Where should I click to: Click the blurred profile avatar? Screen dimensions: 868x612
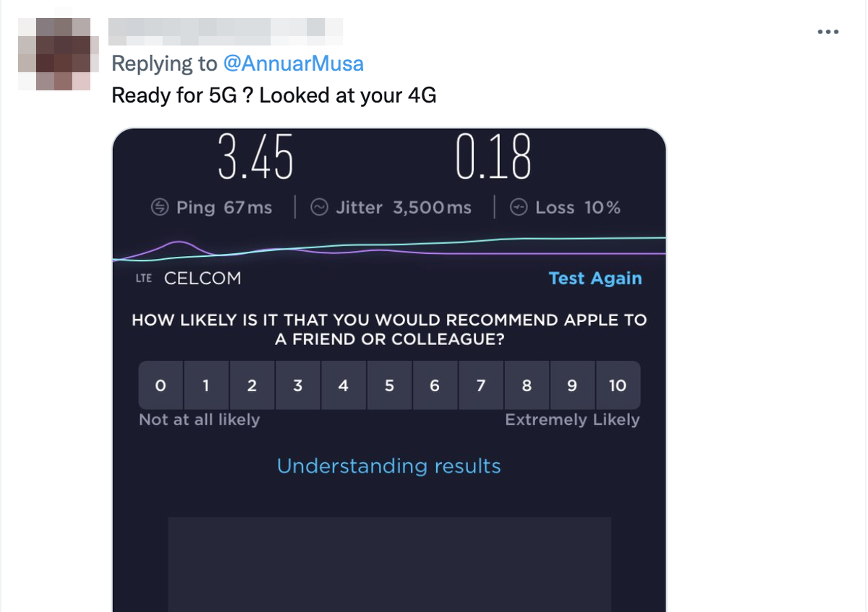[x=54, y=54]
